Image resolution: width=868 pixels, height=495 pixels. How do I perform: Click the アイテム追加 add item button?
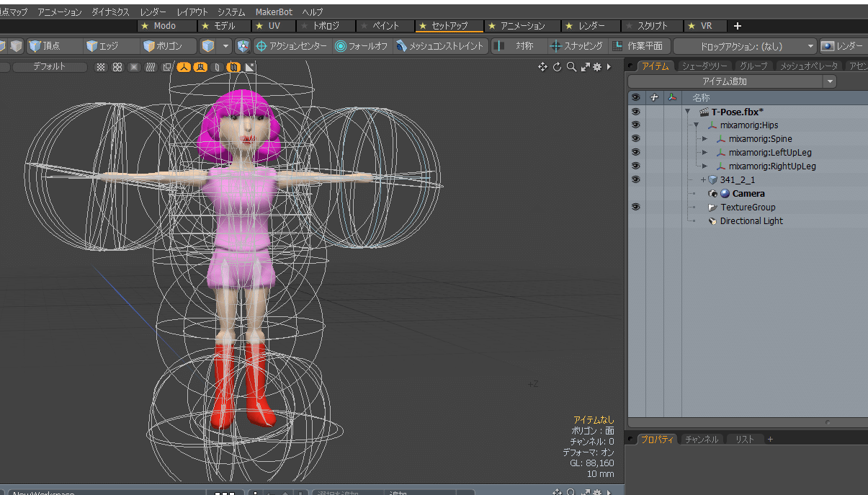(x=725, y=81)
